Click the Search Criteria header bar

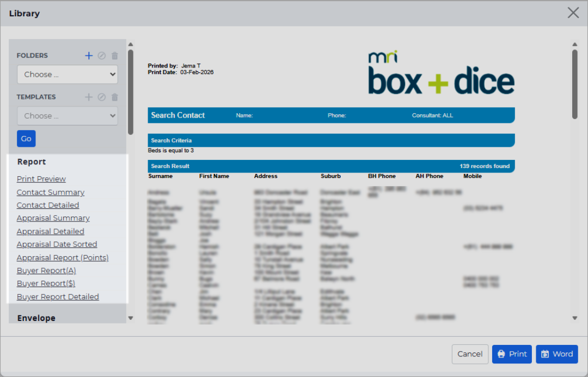(x=331, y=140)
